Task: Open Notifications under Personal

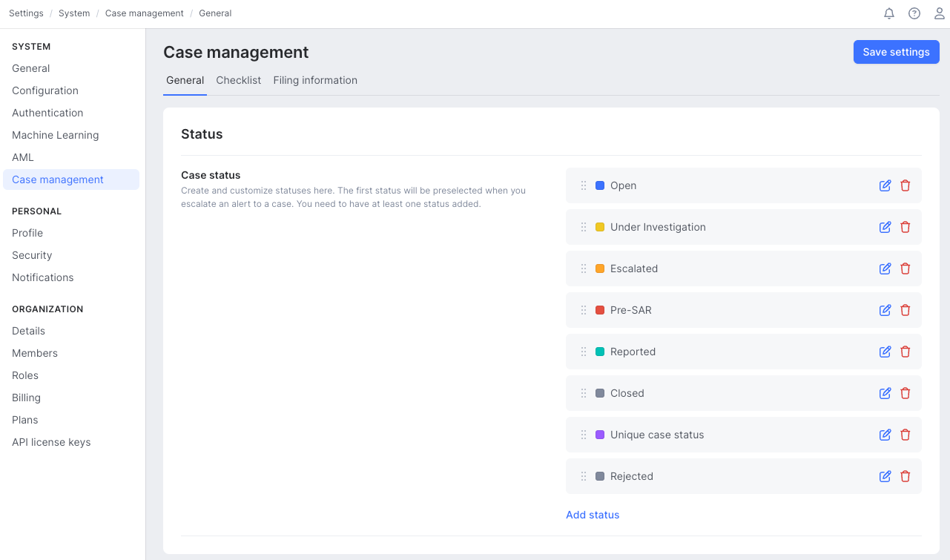Action: click(x=43, y=277)
